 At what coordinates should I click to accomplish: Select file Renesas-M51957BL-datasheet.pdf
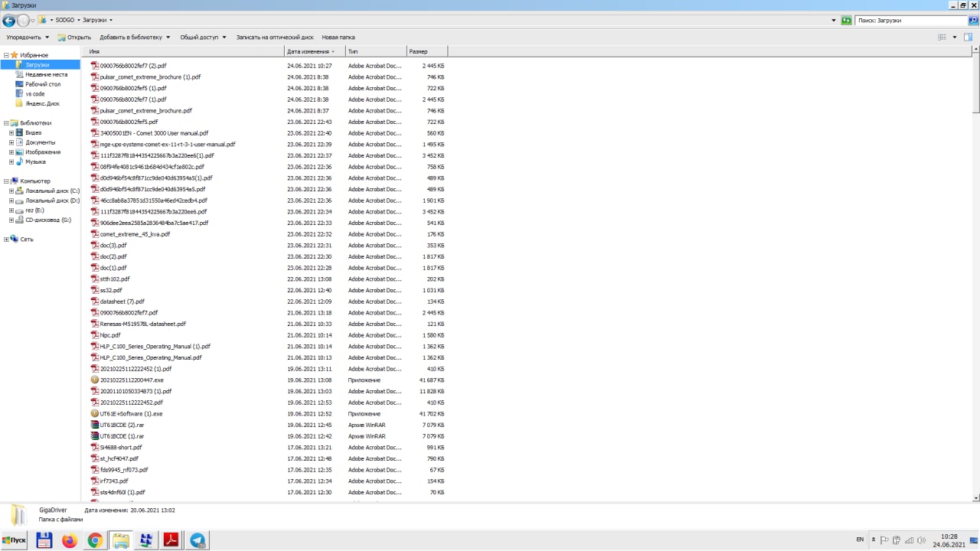(x=142, y=324)
